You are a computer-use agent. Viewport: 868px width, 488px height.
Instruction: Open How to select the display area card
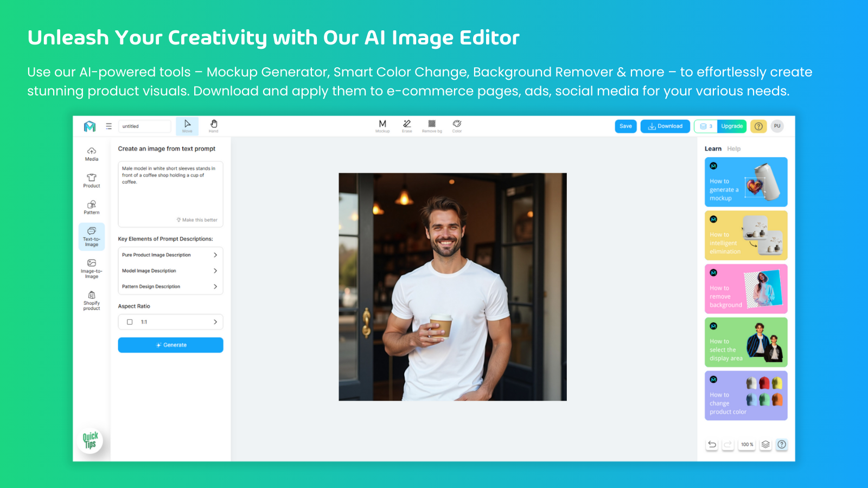point(746,342)
